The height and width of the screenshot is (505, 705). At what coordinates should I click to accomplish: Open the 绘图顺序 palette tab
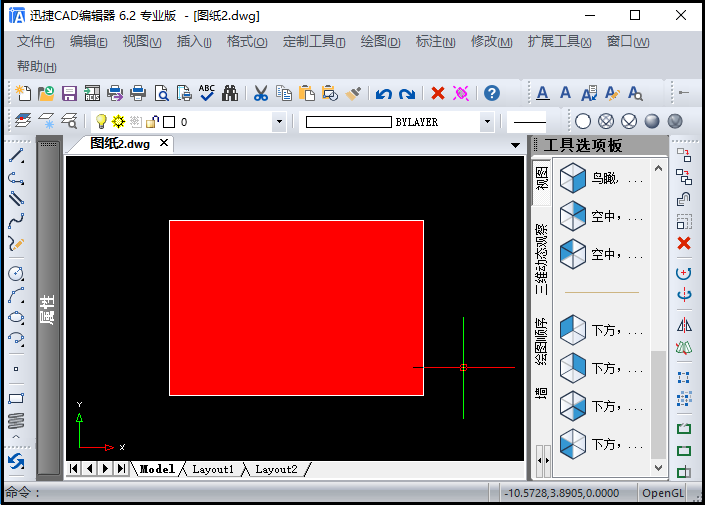point(541,341)
